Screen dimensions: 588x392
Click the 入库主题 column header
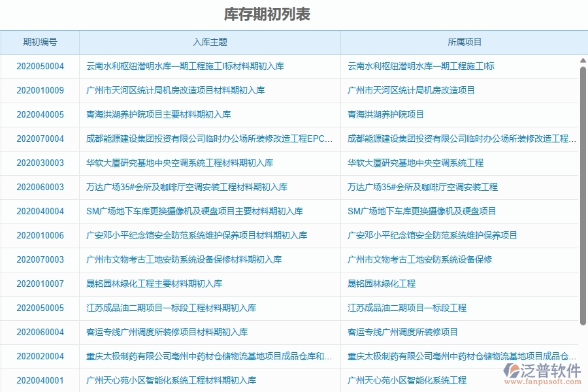coord(209,42)
